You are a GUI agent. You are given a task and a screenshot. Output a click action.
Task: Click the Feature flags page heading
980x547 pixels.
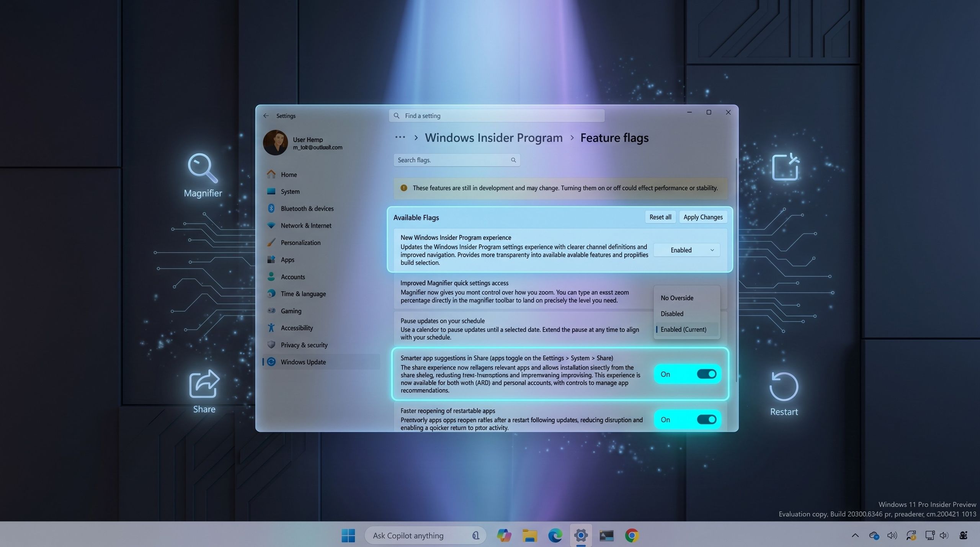(614, 137)
